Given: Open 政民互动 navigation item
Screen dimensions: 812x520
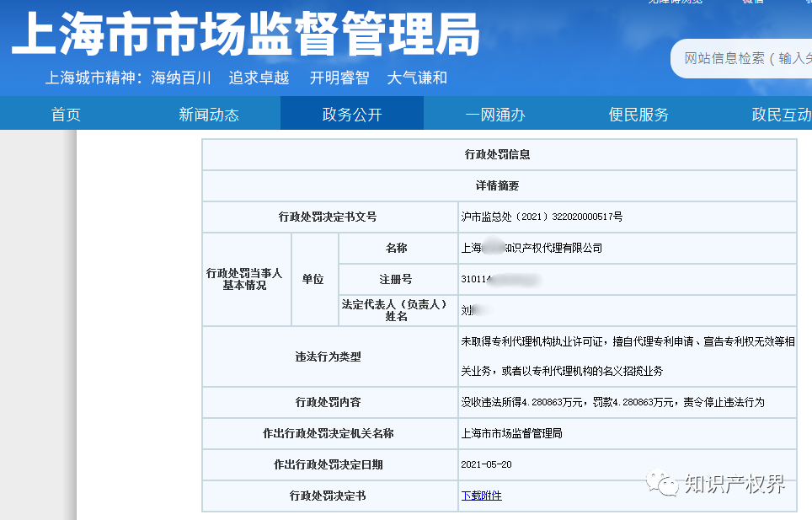Looking at the screenshot, I should (782, 115).
